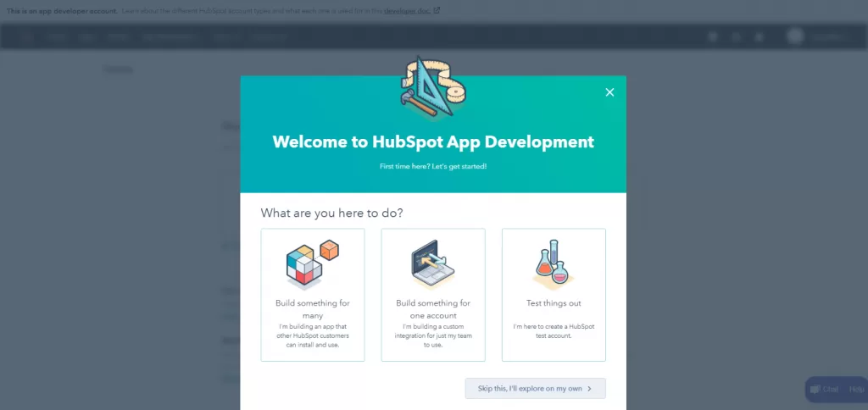
Task: Click the user avatar in the top navigation
Action: pyautogui.click(x=795, y=36)
